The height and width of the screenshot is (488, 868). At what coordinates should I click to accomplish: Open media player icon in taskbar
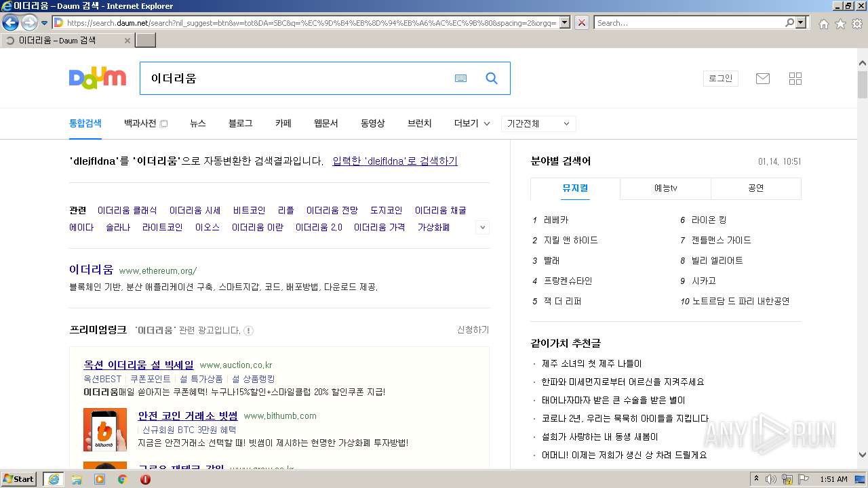(100, 479)
